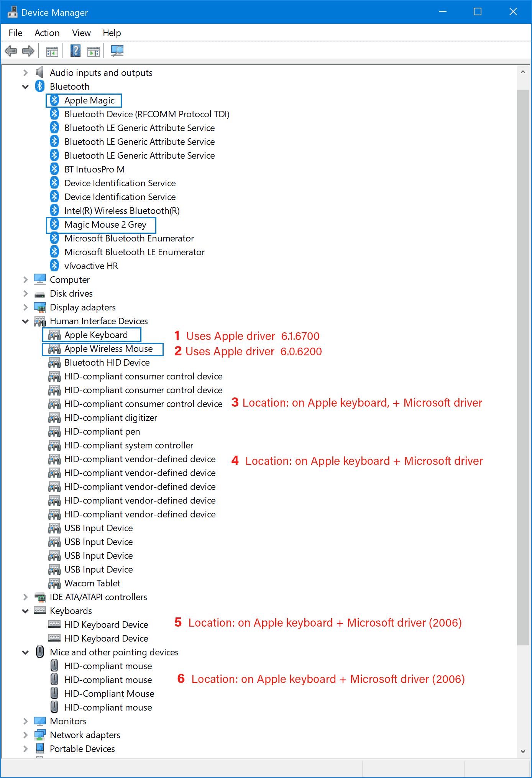Open the Help menu

[112, 33]
